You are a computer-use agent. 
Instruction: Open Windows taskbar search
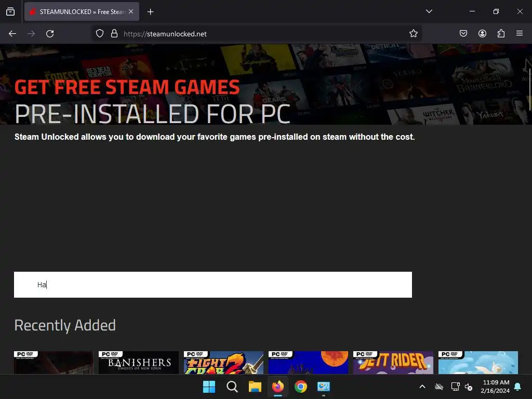tap(232, 387)
